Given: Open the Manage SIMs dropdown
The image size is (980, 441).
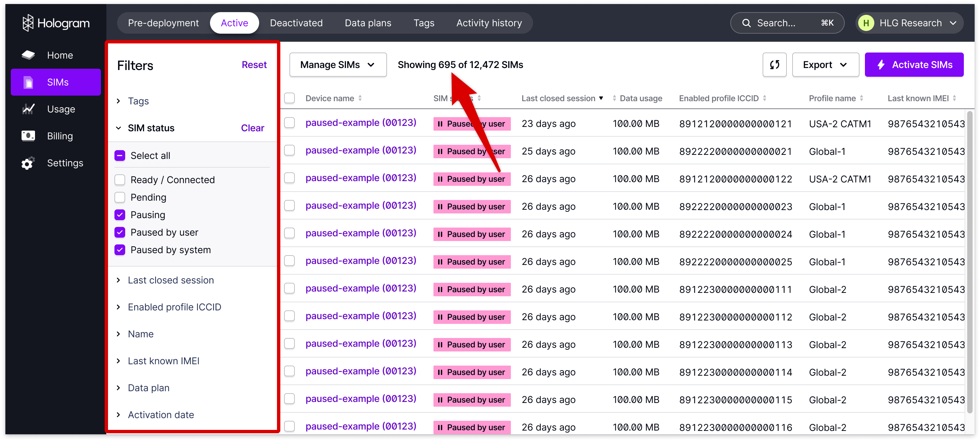Looking at the screenshot, I should pyautogui.click(x=338, y=65).
